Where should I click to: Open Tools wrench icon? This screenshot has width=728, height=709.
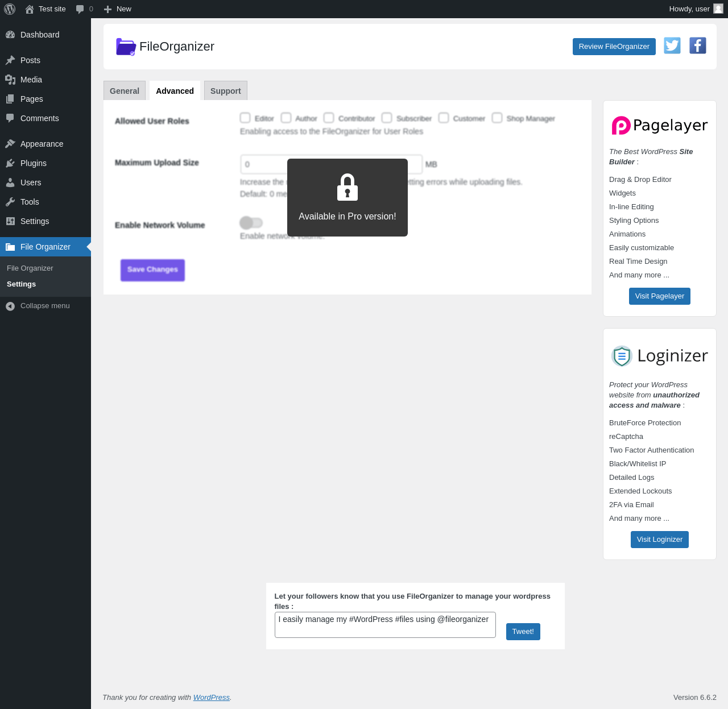pos(10,202)
